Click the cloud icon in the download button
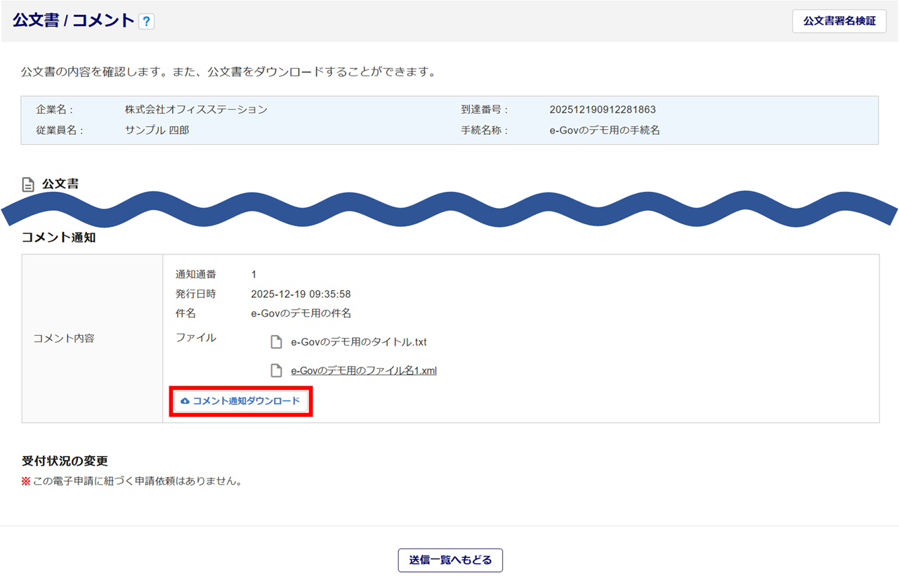 click(x=185, y=401)
